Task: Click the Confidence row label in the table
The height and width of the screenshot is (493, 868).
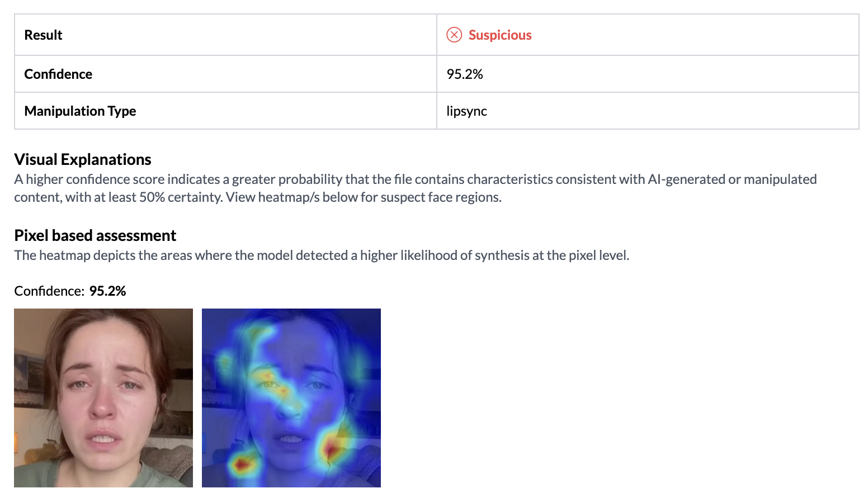Action: tap(58, 74)
